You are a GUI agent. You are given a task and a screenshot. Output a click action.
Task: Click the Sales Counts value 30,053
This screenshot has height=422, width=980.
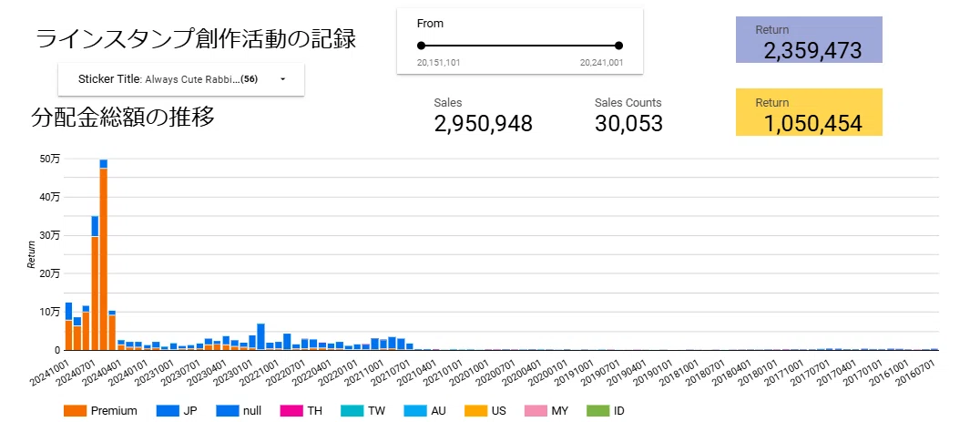pos(628,123)
